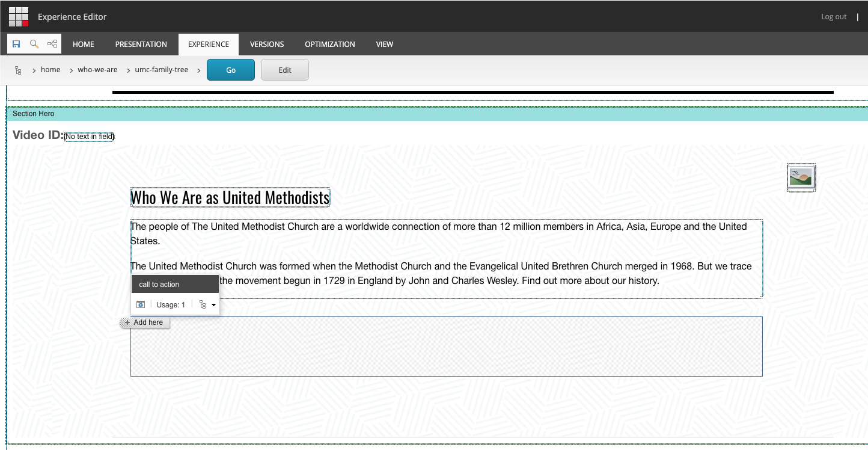Open the VIEW tab

(x=385, y=44)
